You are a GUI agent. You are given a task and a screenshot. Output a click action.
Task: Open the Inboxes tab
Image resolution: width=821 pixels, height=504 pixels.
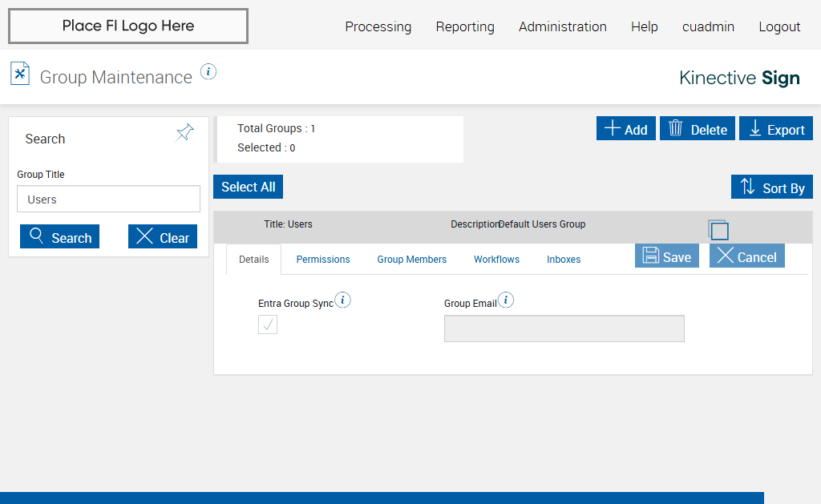click(564, 260)
